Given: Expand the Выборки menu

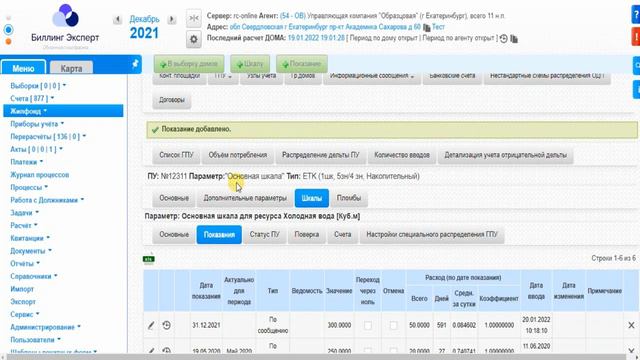Looking at the screenshot, I should pyautogui.click(x=38, y=86).
